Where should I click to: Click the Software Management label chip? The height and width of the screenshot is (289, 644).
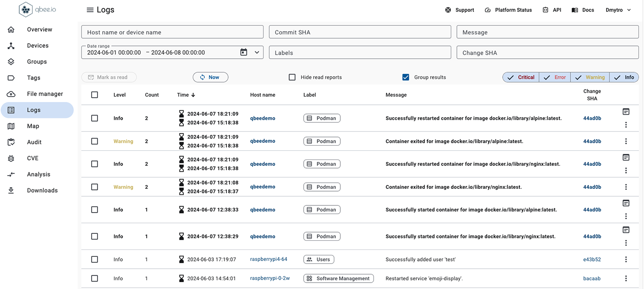tap(339, 278)
